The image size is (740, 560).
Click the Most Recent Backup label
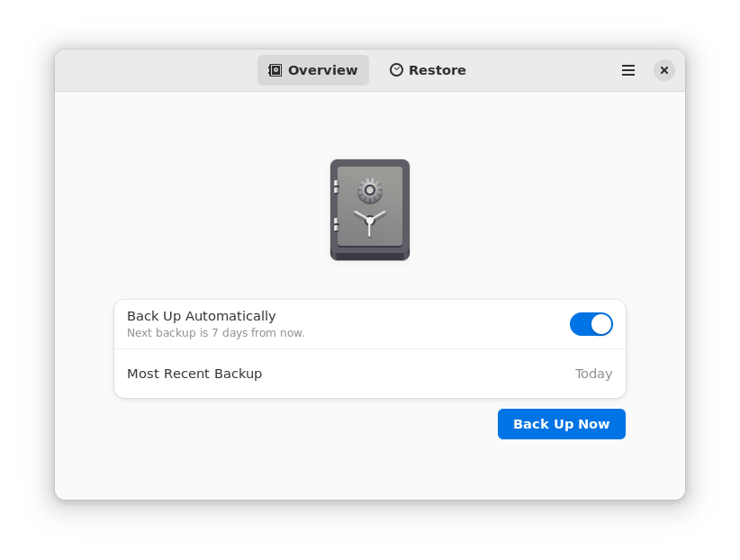tap(194, 374)
